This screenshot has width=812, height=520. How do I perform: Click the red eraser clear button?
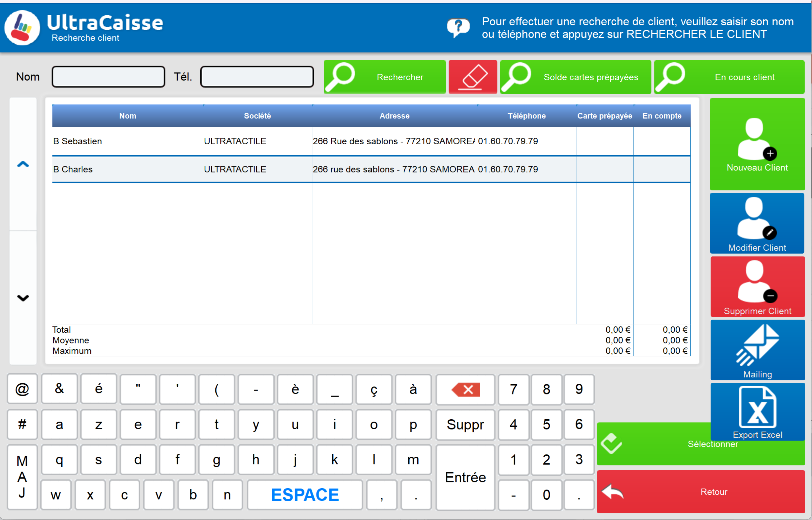pyautogui.click(x=473, y=77)
